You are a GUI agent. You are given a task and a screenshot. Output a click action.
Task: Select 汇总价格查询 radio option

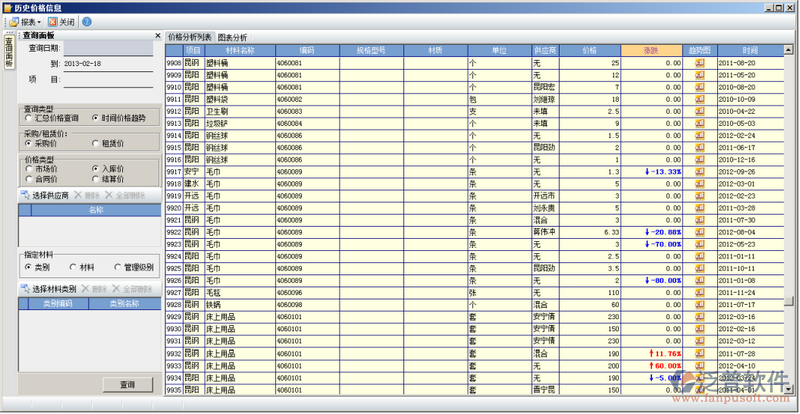pos(29,118)
